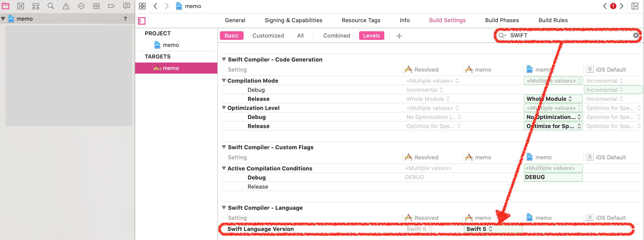This screenshot has height=240, width=644.
Task: Open Whole Module dropdown for Release
Action: pos(553,99)
